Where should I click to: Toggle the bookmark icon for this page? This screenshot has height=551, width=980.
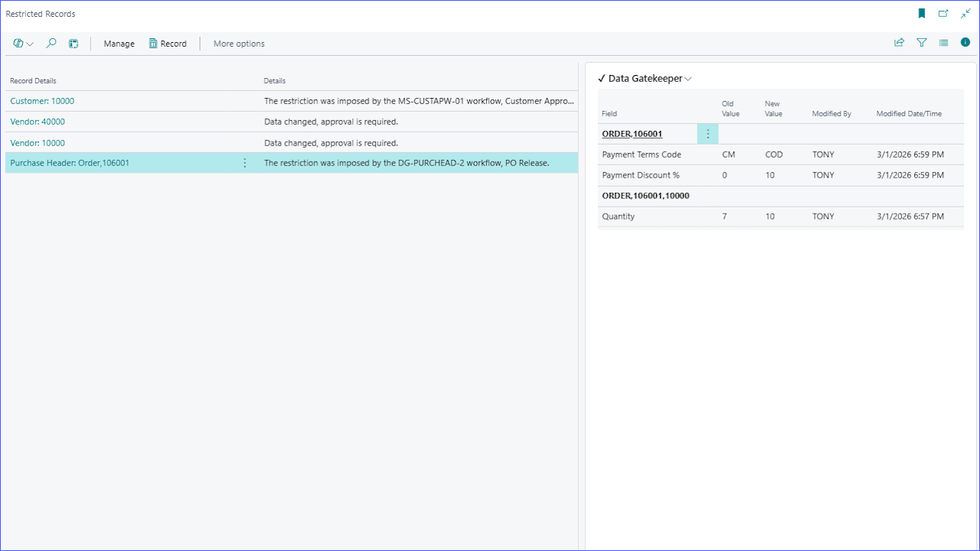[x=922, y=14]
